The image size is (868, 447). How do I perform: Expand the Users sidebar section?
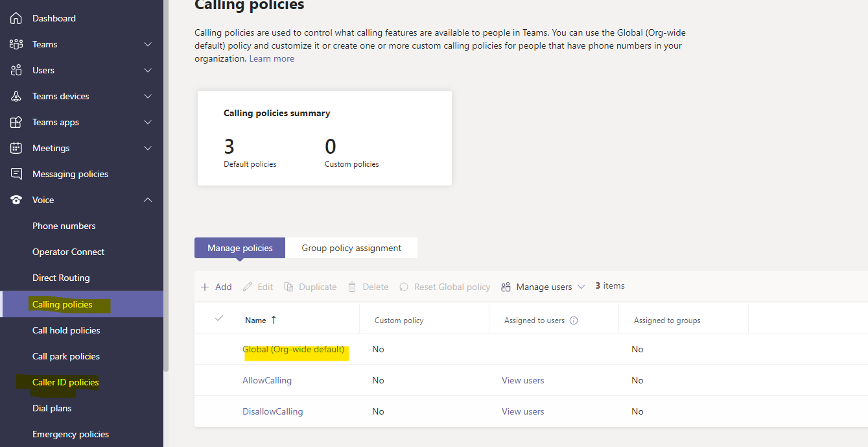tap(148, 70)
